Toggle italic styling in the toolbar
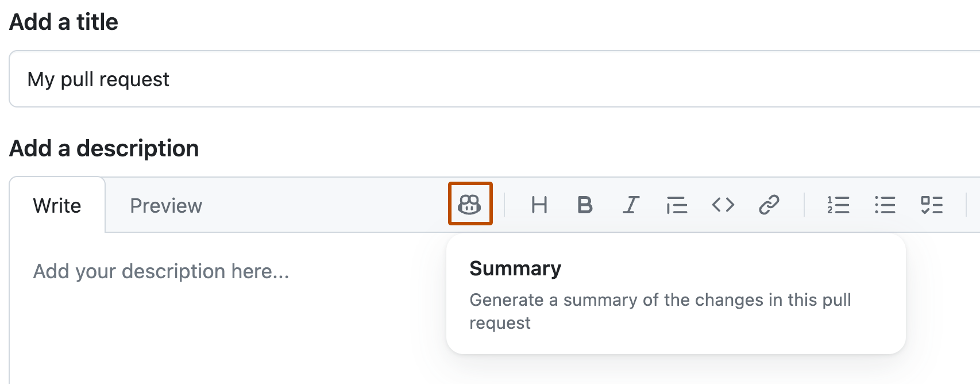This screenshot has height=384, width=980. (630, 205)
